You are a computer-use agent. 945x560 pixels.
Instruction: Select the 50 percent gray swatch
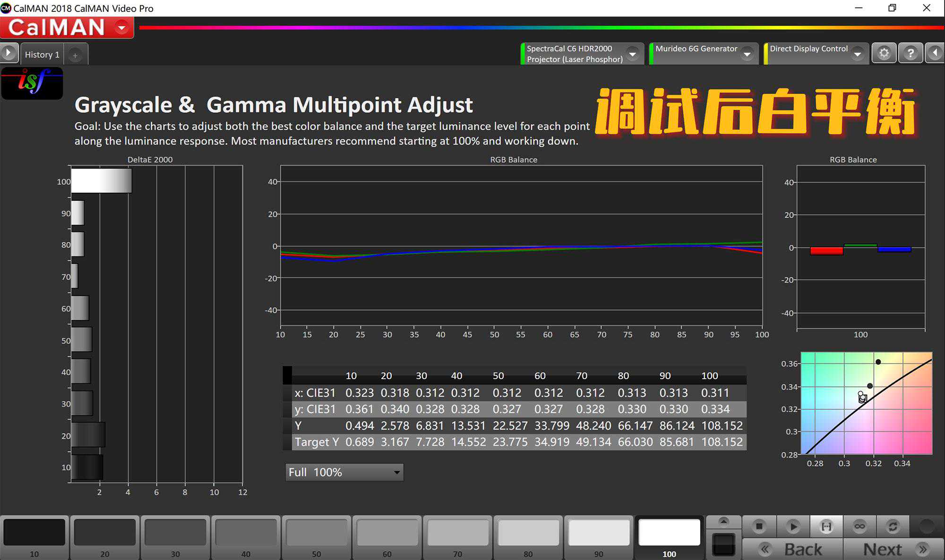point(316,533)
